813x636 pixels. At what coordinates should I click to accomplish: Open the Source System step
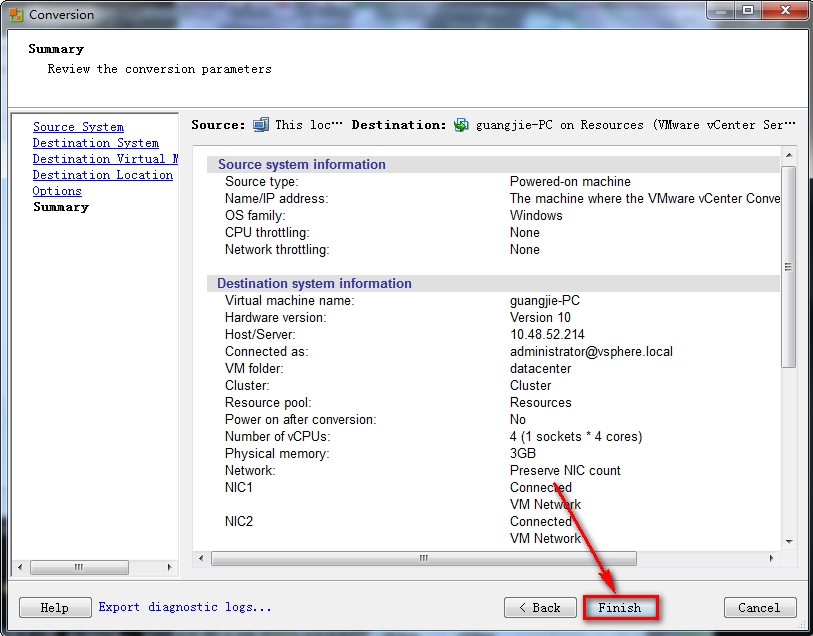pyautogui.click(x=78, y=127)
